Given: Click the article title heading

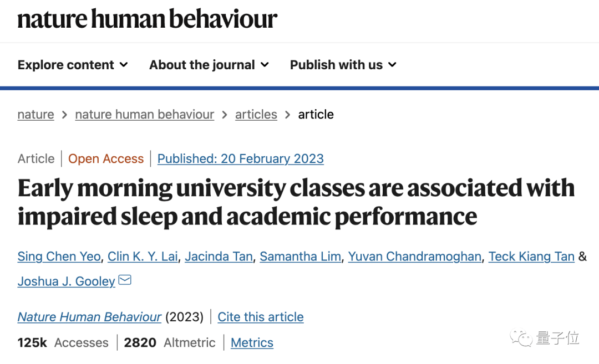Looking at the screenshot, I should 296,202.
